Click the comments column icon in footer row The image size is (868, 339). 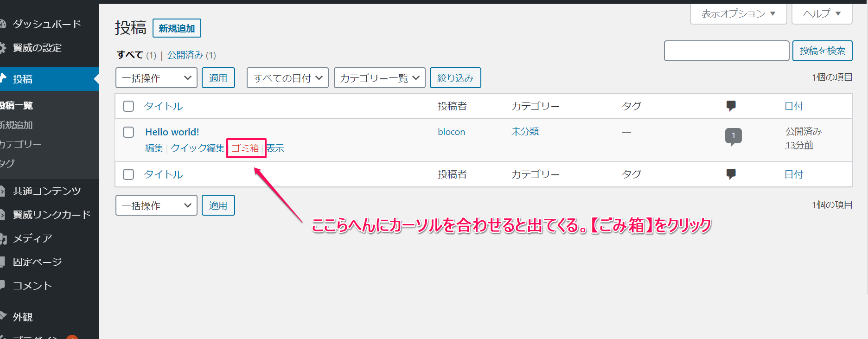(x=731, y=174)
